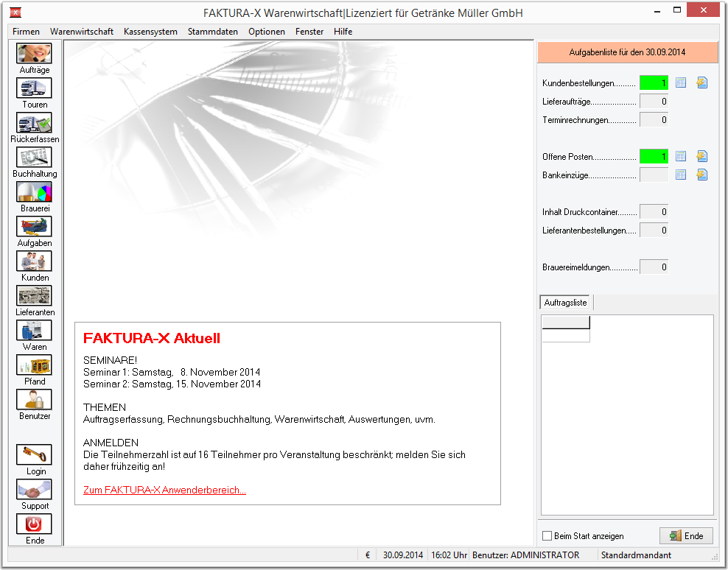
Task: Go to the Lieferanten module
Action: click(x=34, y=295)
